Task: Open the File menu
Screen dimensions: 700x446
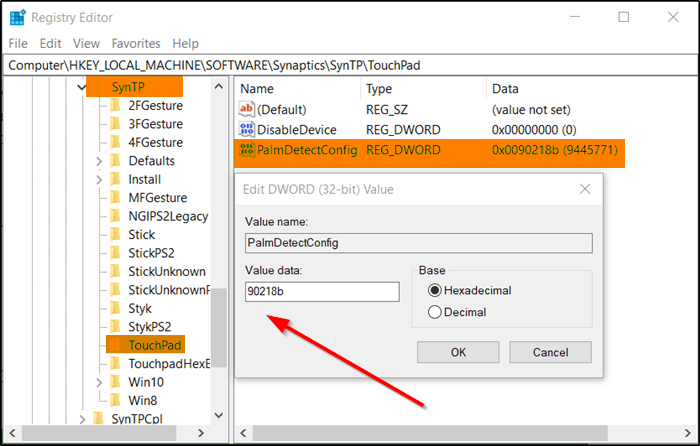Action: (x=18, y=43)
